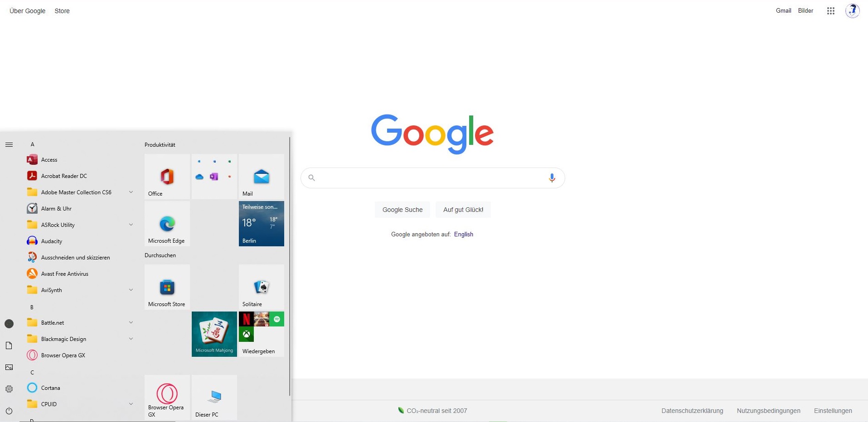Click the OneNote icon in the tile folder
Viewport: 868px width, 422px height.
tap(214, 177)
